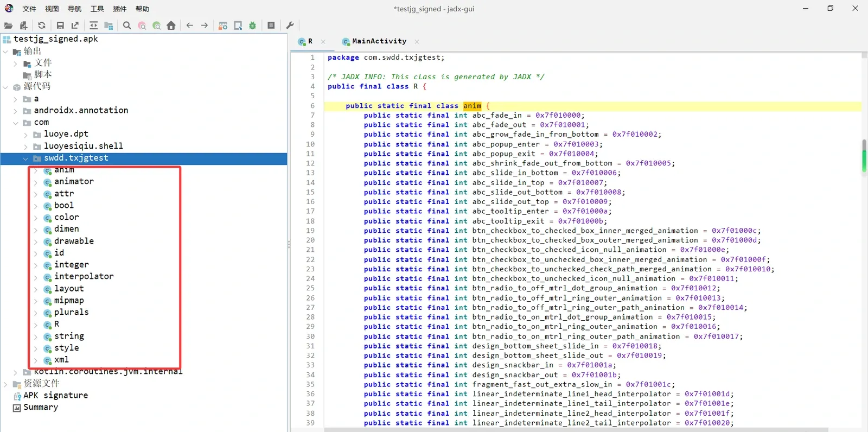Reload the project with the refresh icon
The height and width of the screenshot is (432, 868).
(42, 26)
